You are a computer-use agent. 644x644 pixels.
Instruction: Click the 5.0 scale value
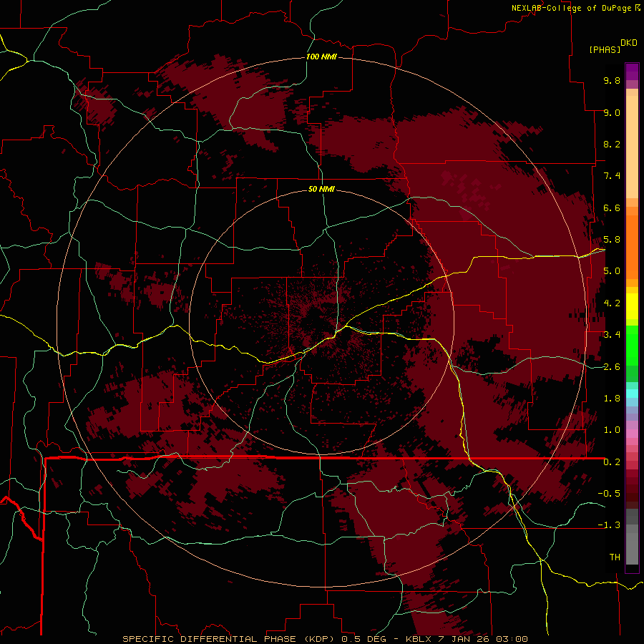pos(612,271)
